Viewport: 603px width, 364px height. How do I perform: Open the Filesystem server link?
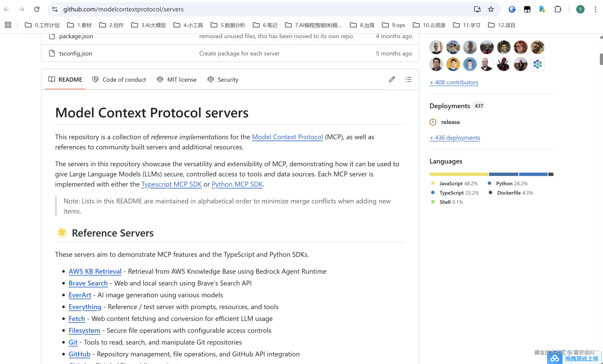pyautogui.click(x=84, y=330)
